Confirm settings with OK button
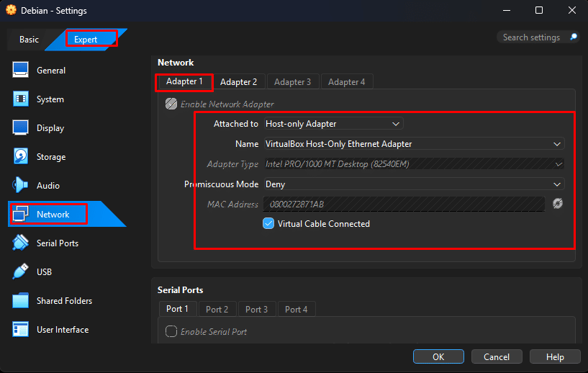Screen dimensions: 588x373 tap(438, 356)
